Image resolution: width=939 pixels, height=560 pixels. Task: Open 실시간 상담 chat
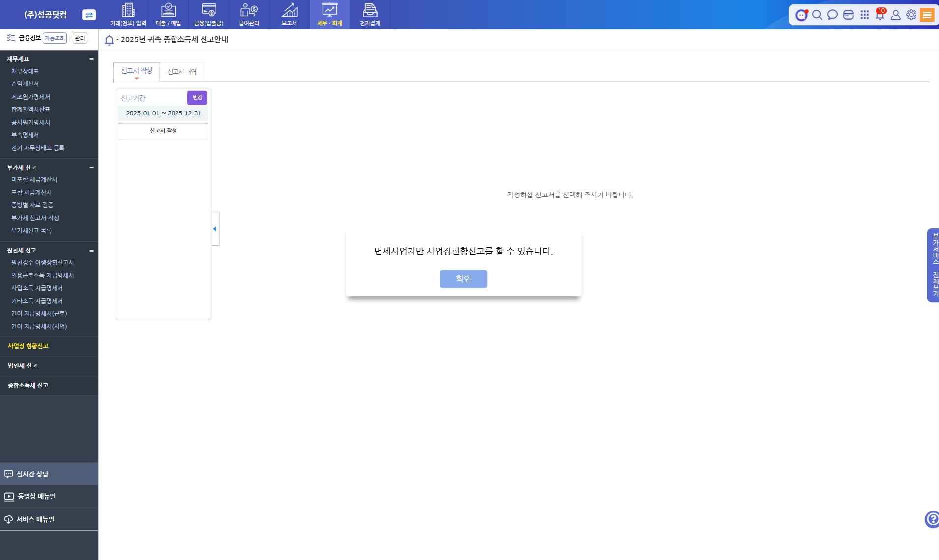pyautogui.click(x=49, y=474)
